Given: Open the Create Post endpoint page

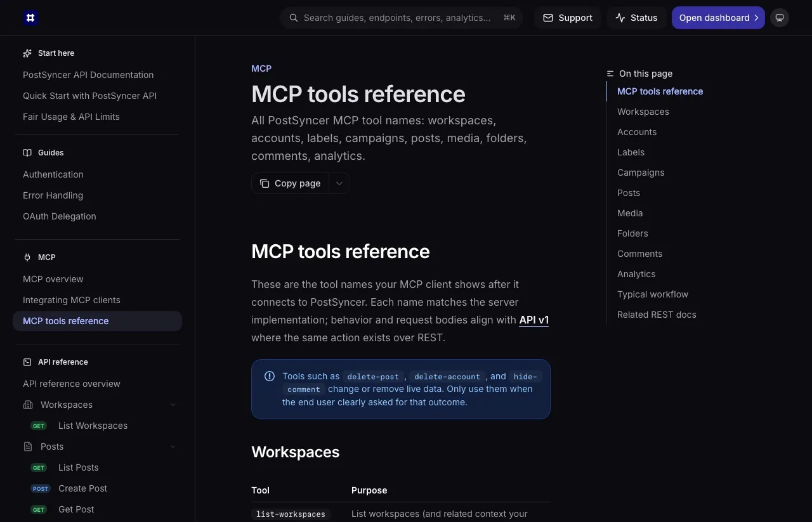Looking at the screenshot, I should pyautogui.click(x=82, y=488).
